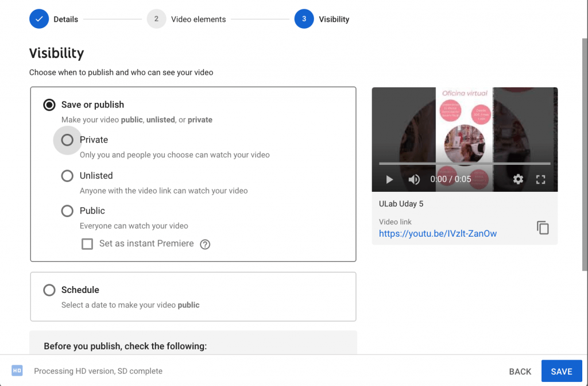This screenshot has height=386, width=588.
Task: Click the 'Processing HD version, SD complete' text
Action: (98, 371)
